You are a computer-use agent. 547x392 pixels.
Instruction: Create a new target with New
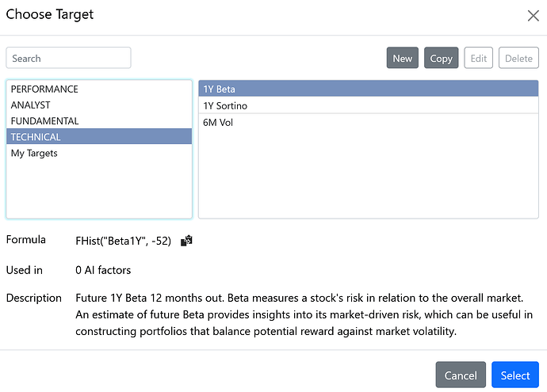point(402,58)
